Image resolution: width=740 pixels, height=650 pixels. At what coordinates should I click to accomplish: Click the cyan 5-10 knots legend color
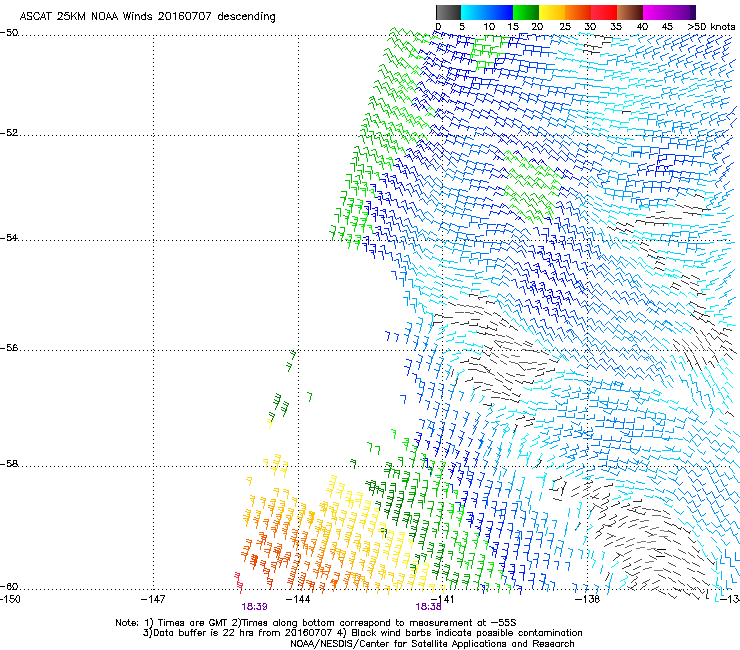point(473,12)
